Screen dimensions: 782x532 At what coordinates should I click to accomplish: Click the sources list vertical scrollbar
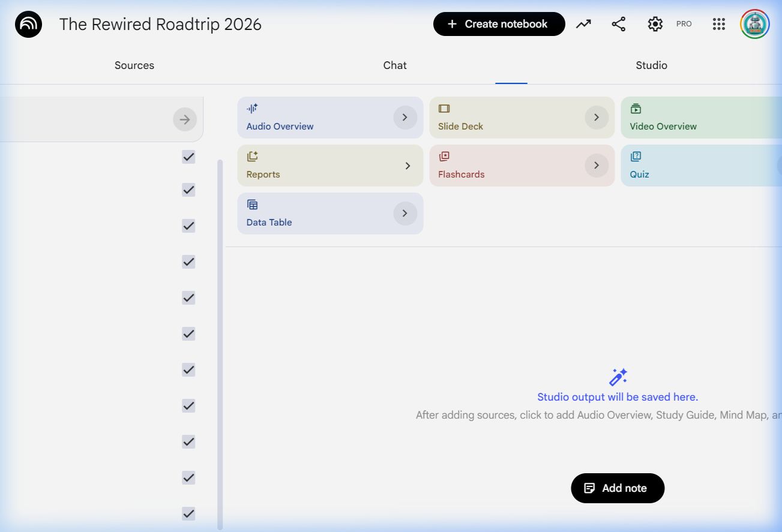[220, 342]
